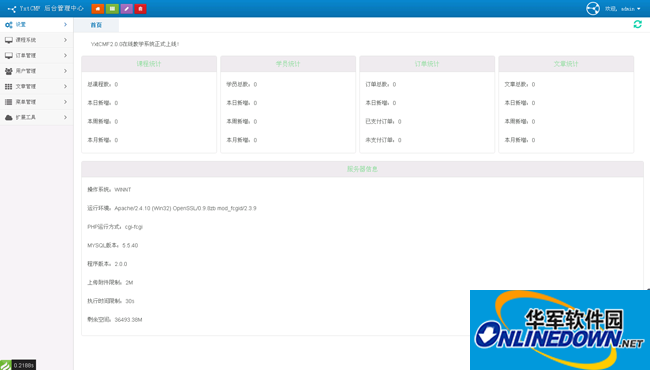
Task: Click the monitor icon beside 课程系统
Action: pyautogui.click(x=8, y=40)
